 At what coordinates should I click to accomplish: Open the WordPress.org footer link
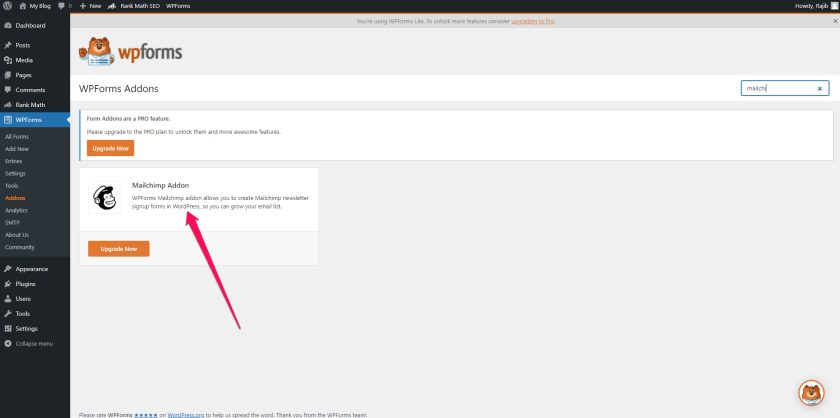(186, 415)
